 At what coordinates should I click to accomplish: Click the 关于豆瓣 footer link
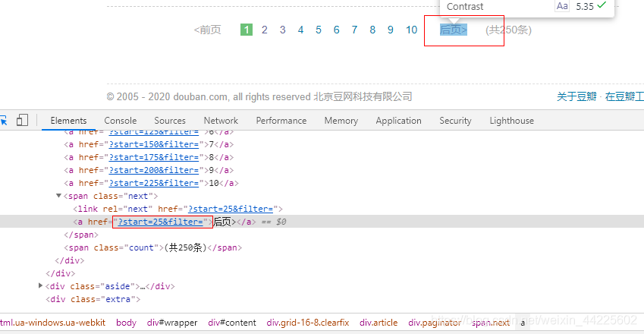point(576,96)
